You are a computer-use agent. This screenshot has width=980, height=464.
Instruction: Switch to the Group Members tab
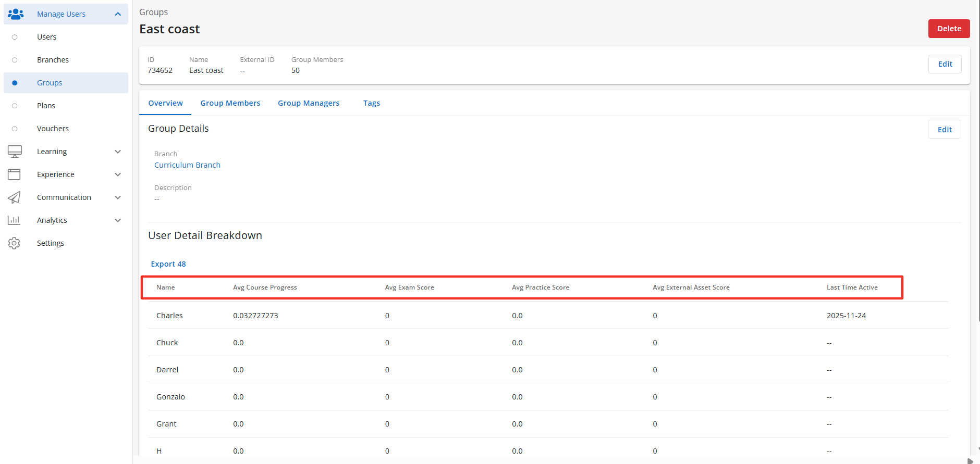click(x=230, y=103)
